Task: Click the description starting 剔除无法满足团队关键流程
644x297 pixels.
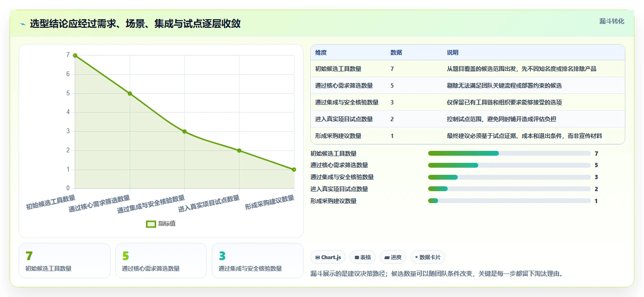Action: pyautogui.click(x=504, y=85)
